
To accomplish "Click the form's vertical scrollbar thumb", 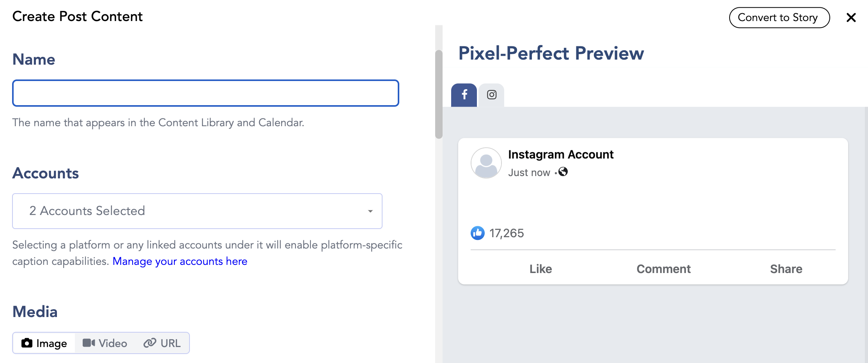I will click(x=439, y=93).
